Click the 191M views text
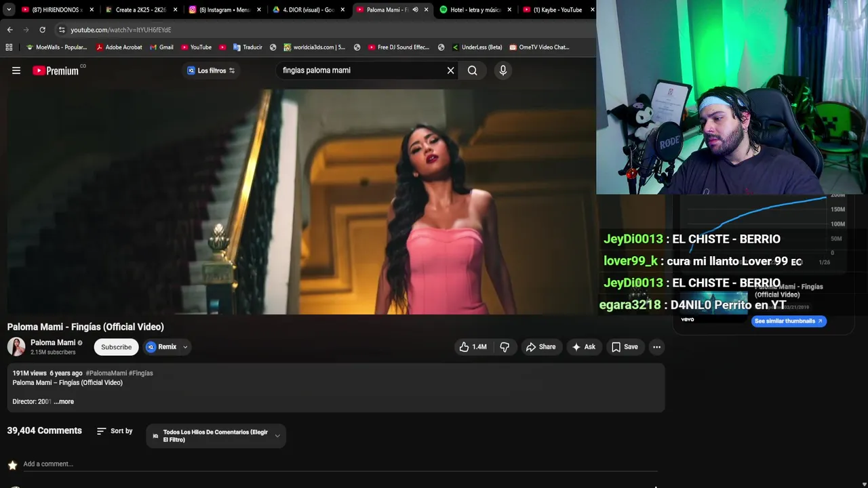This screenshot has width=868, height=488. pos(29,373)
